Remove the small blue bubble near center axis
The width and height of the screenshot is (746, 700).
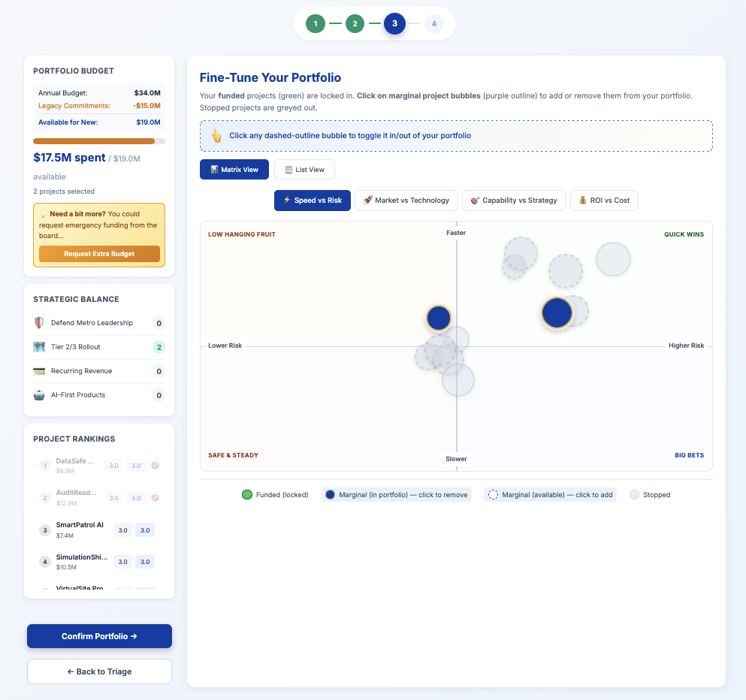point(438,318)
